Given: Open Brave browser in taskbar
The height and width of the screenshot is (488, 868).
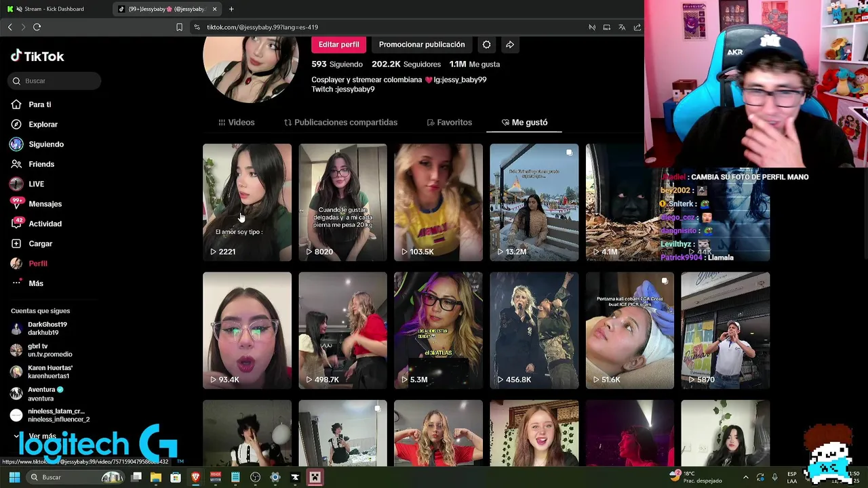Looking at the screenshot, I should 195,477.
